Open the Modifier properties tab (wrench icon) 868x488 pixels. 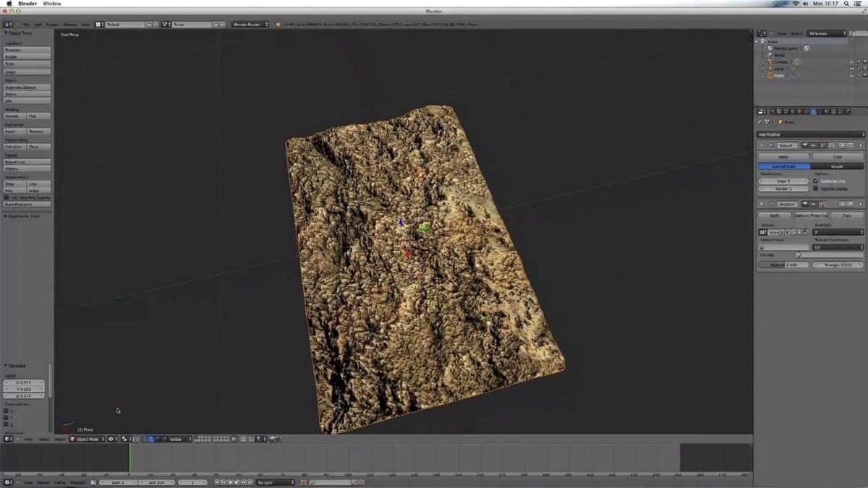click(x=814, y=114)
